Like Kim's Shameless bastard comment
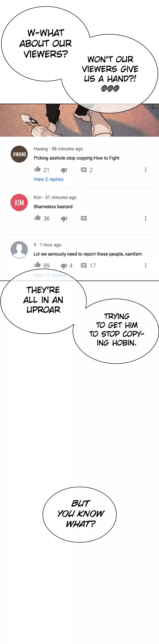159x644 pixels. (38, 218)
